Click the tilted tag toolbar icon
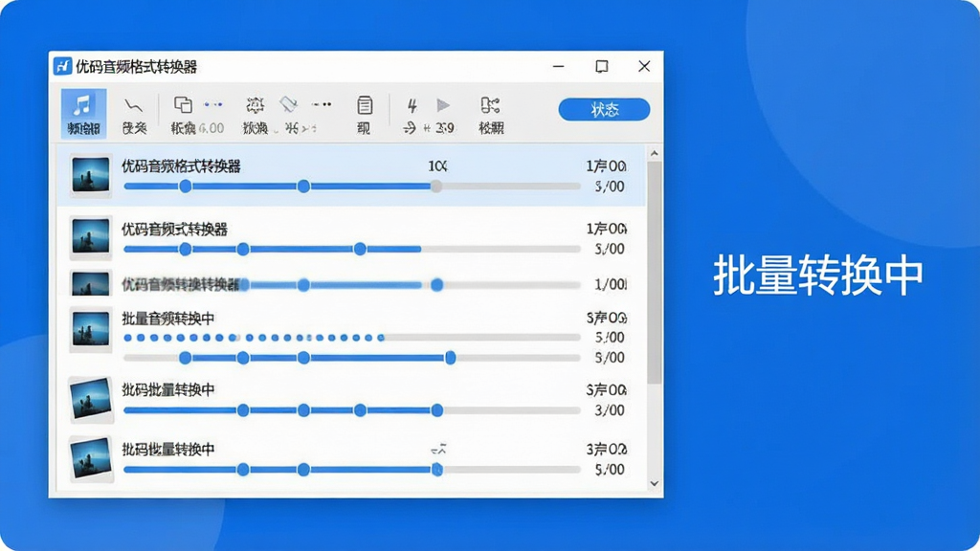The height and width of the screenshot is (551, 980). pos(288,104)
